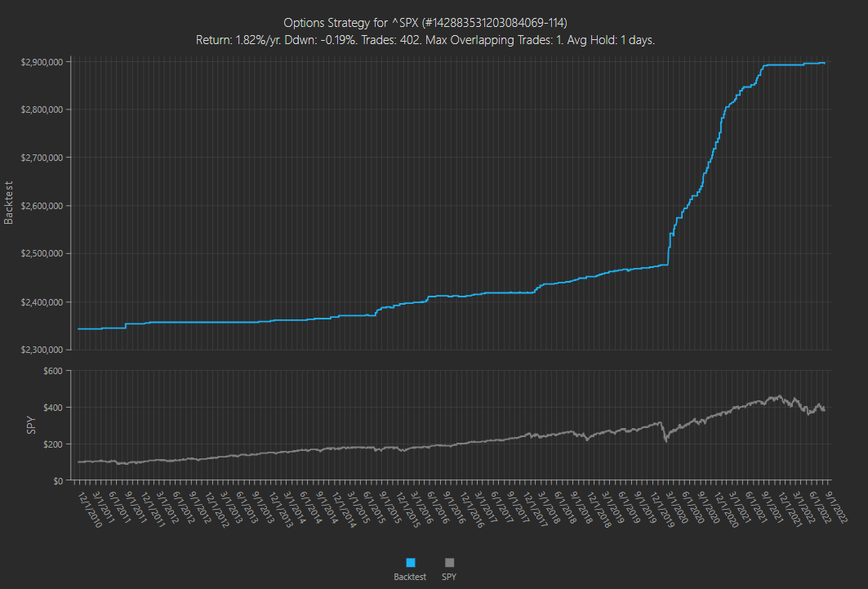Viewport: 868px width, 589px height.
Task: Click the 12/1/2017 date label on x-axis
Action: (x=536, y=509)
